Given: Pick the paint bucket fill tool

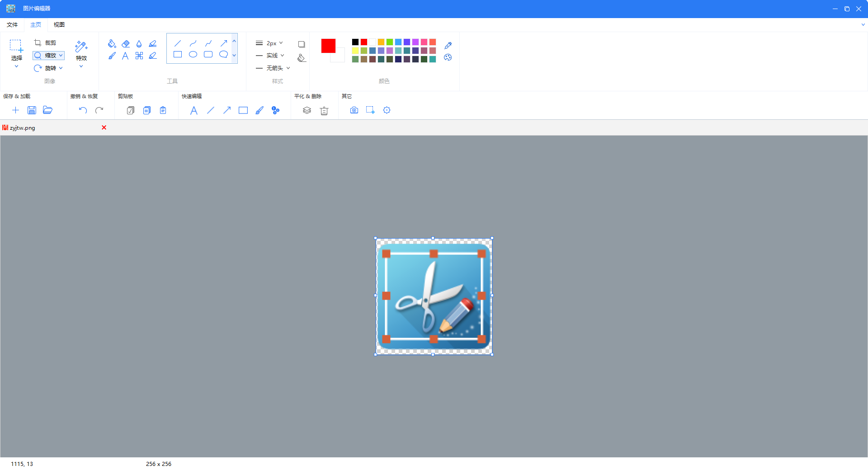Looking at the screenshot, I should coord(112,44).
